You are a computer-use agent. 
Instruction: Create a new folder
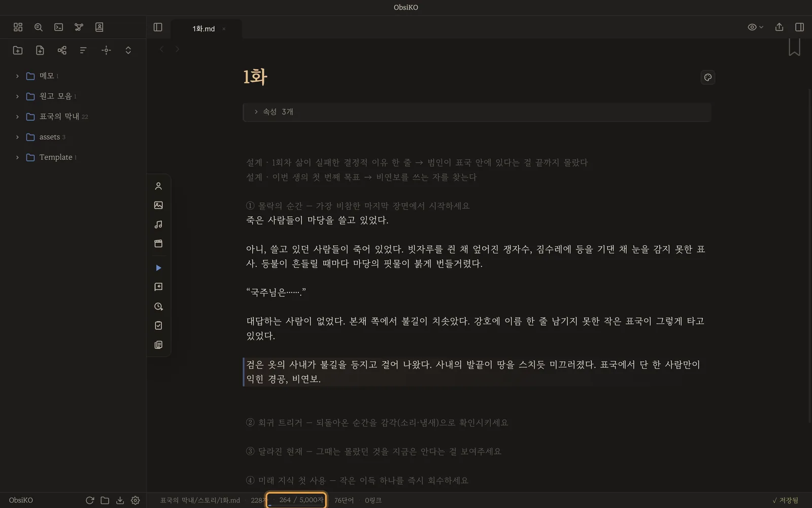tap(18, 50)
